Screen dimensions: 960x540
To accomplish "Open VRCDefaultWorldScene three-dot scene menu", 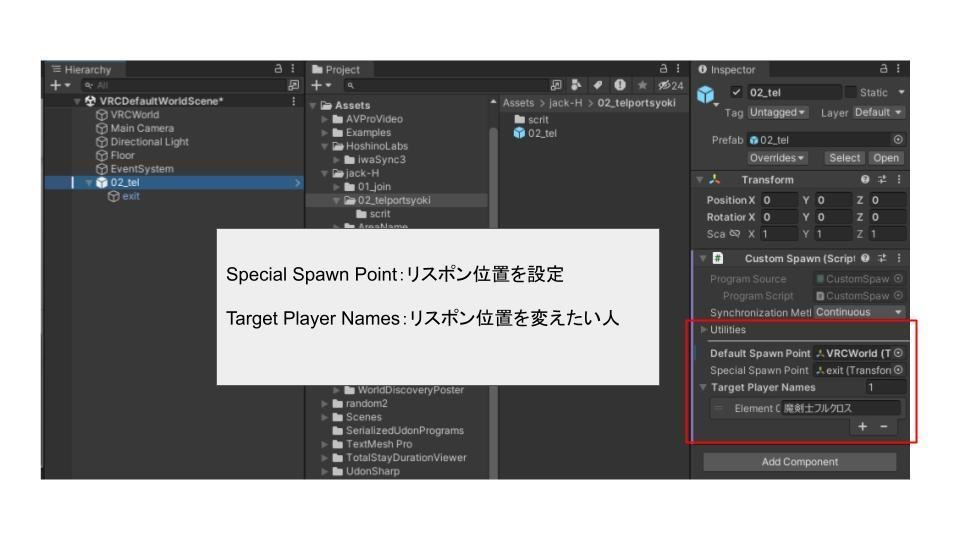I will point(293,101).
